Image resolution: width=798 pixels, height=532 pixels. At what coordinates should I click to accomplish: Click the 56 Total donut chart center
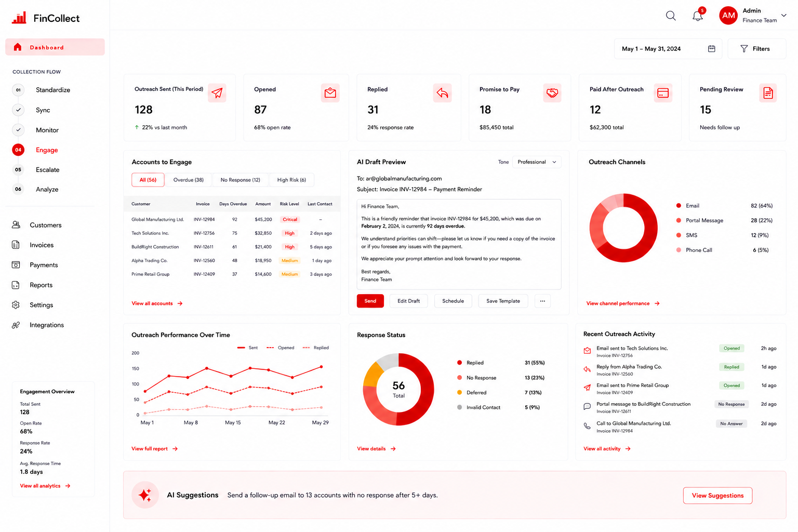[398, 389]
